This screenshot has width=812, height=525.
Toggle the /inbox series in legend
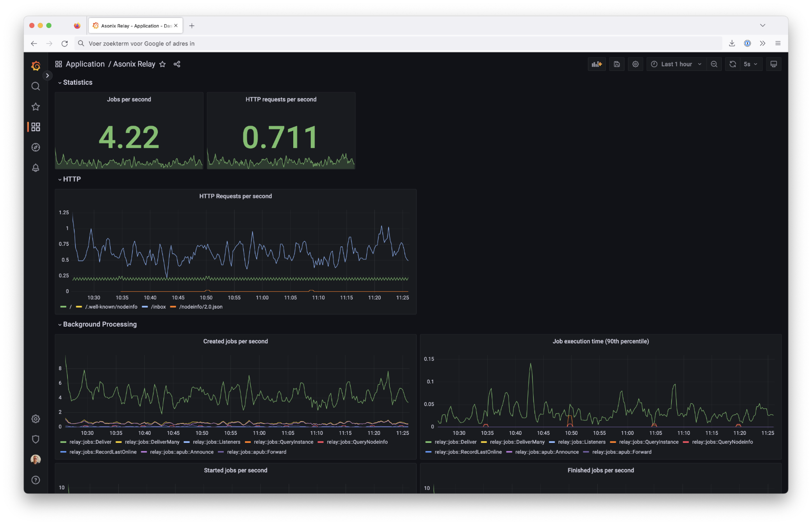[158, 307]
